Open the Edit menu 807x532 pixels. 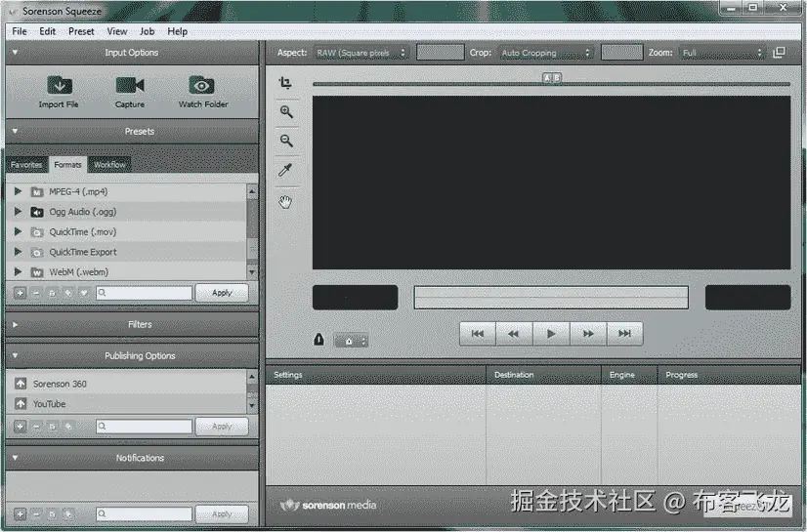pos(47,31)
